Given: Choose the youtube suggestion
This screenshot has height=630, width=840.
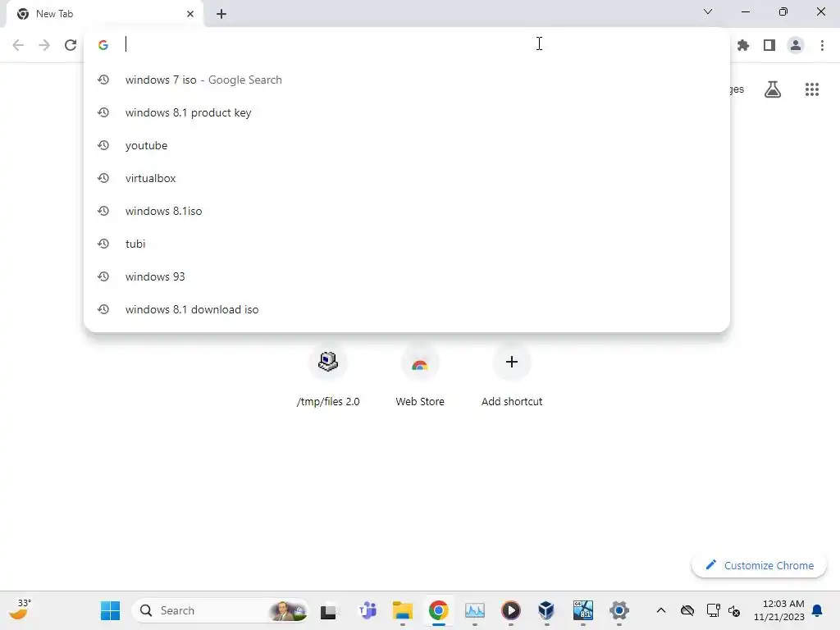Looking at the screenshot, I should click(x=407, y=145).
